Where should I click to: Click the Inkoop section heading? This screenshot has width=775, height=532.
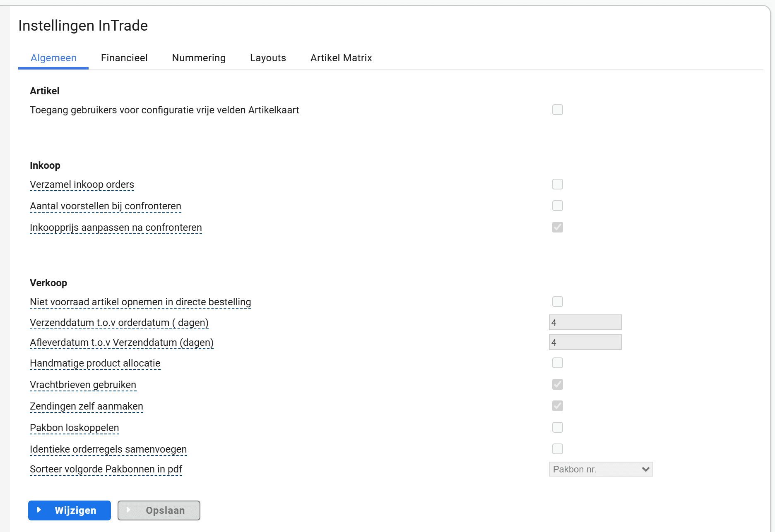pyautogui.click(x=45, y=165)
